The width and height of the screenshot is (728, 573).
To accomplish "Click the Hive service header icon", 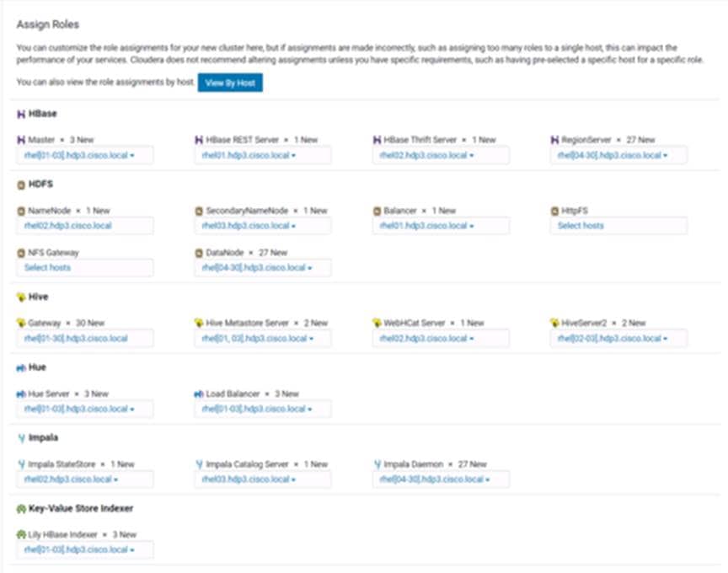I will tap(21, 297).
